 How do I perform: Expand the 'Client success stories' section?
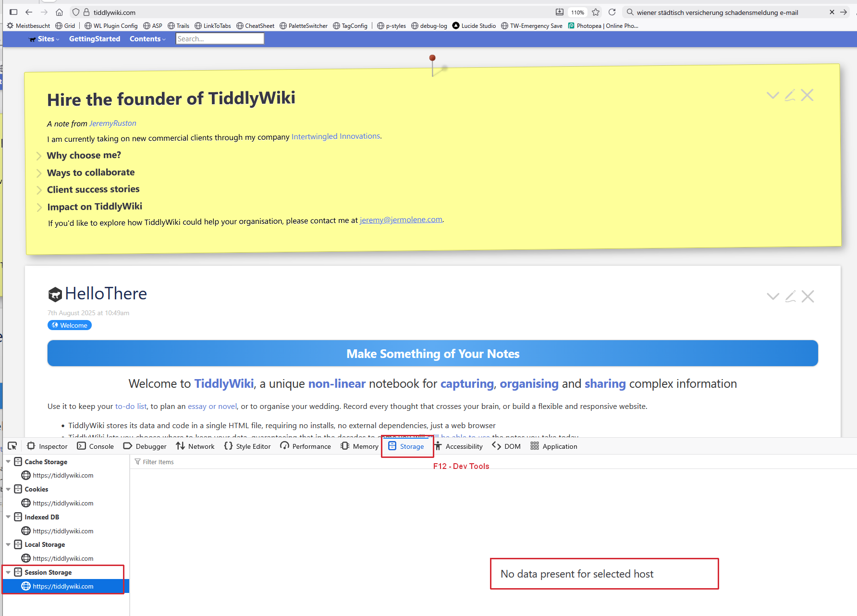click(x=39, y=190)
